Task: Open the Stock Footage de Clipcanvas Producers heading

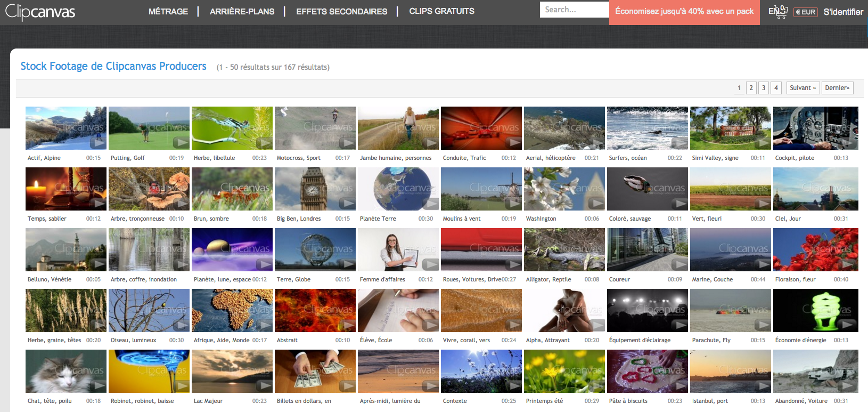Action: [113, 66]
